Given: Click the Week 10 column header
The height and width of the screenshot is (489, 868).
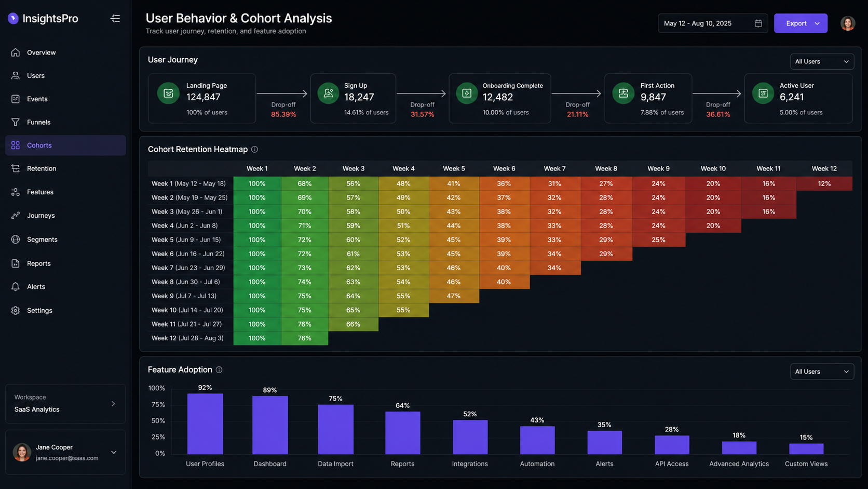Looking at the screenshot, I should coord(713,168).
